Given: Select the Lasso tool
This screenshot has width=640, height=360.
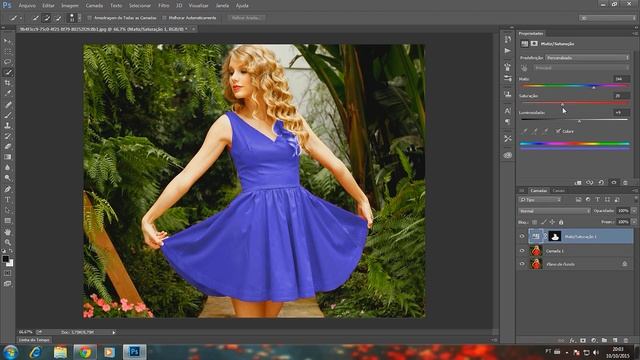Looking at the screenshot, I should point(7,62).
